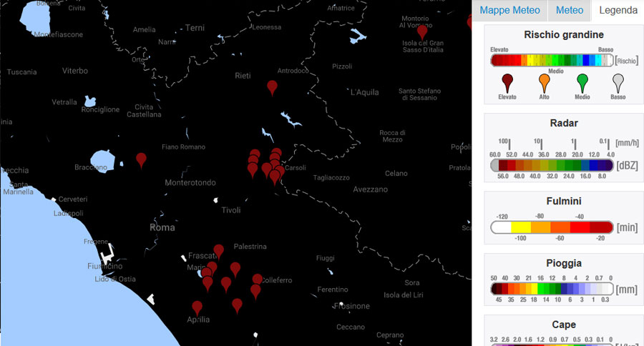Switch to the Meteo tab

569,11
